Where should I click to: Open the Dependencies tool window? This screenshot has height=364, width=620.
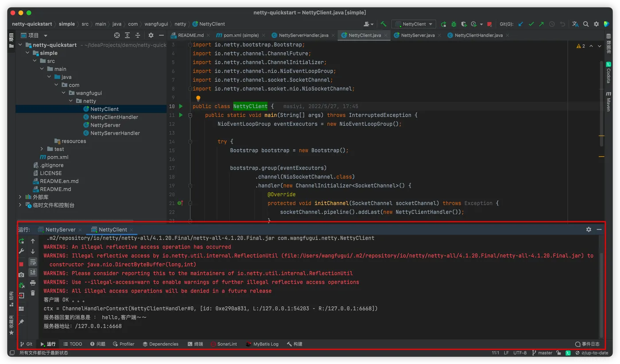point(160,344)
